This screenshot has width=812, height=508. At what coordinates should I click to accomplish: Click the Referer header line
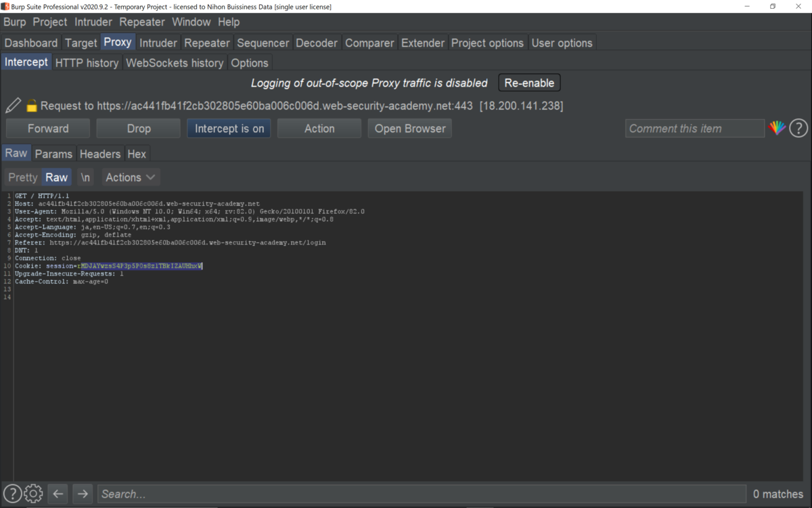point(171,242)
